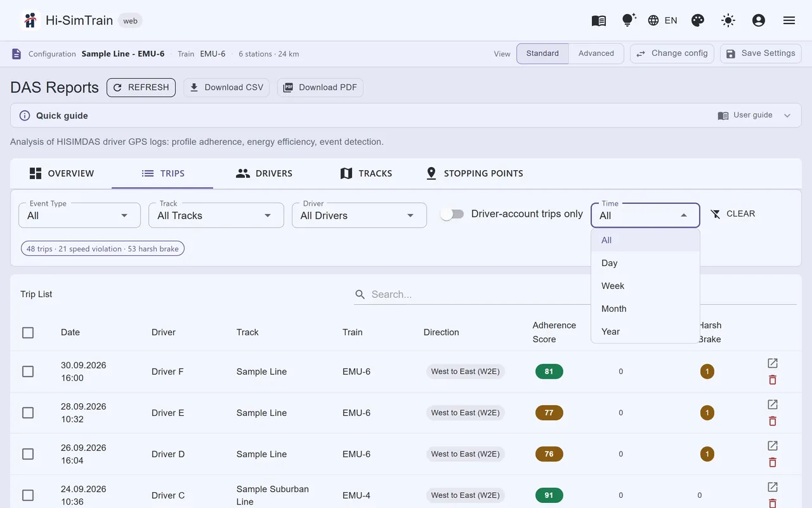The height and width of the screenshot is (508, 812).
Task: Delete the Driver D trip
Action: 773,462
